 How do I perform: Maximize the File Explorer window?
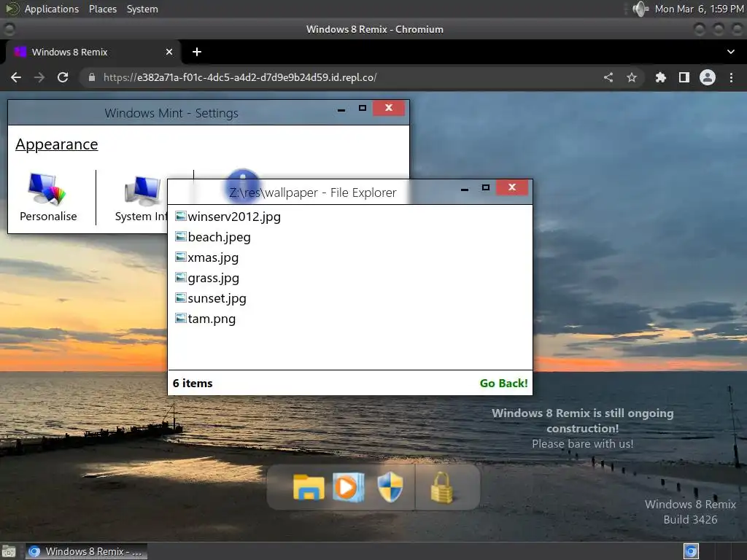click(x=485, y=187)
